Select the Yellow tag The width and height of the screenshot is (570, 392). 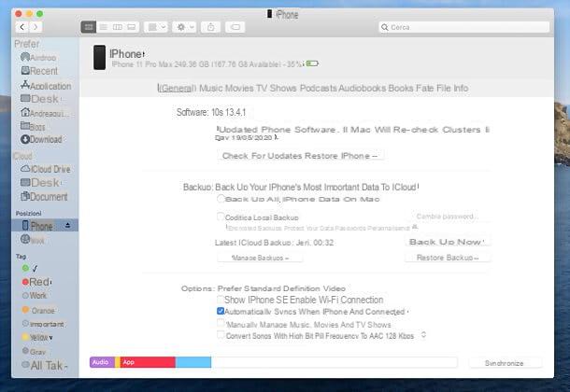click(36, 337)
